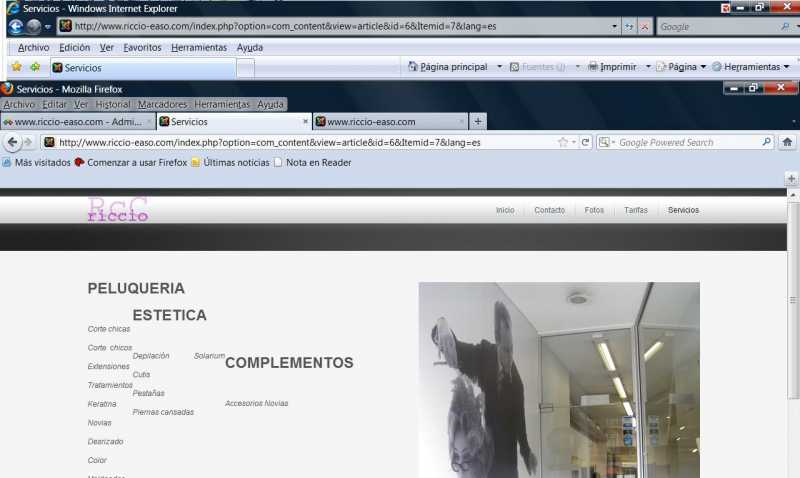800x478 pixels.
Task: Open Herramientas menu in Internet Explorer menu bar
Action: pyautogui.click(x=199, y=47)
